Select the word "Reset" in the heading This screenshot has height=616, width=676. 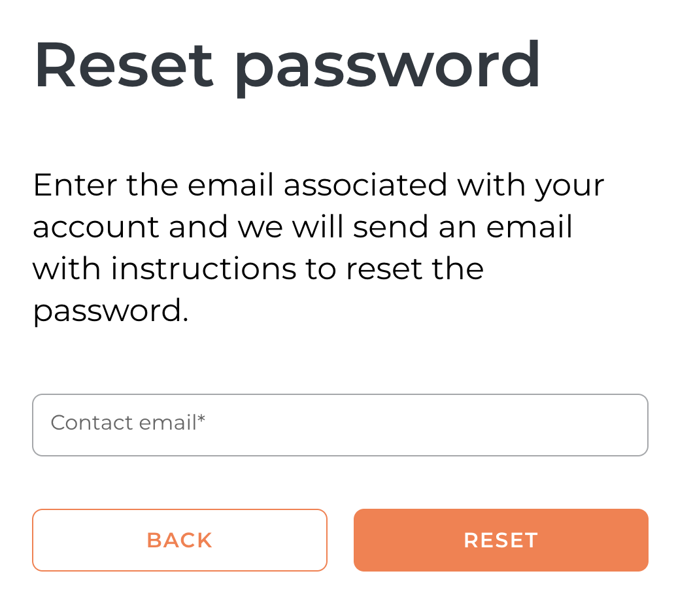point(124,64)
